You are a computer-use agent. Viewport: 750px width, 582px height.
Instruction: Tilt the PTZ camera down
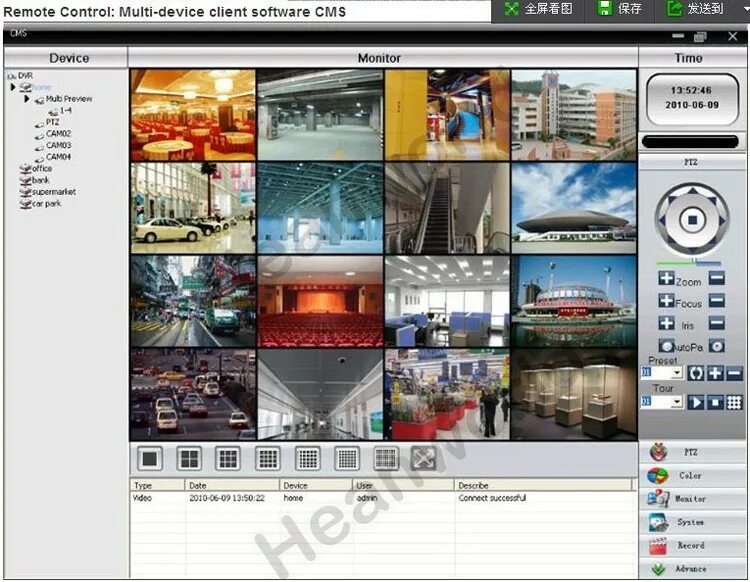(692, 250)
